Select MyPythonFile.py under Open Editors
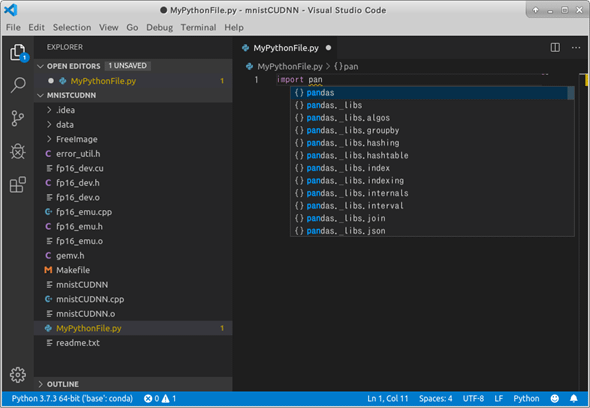Screen dimensions: 590x408 click(133, 81)
